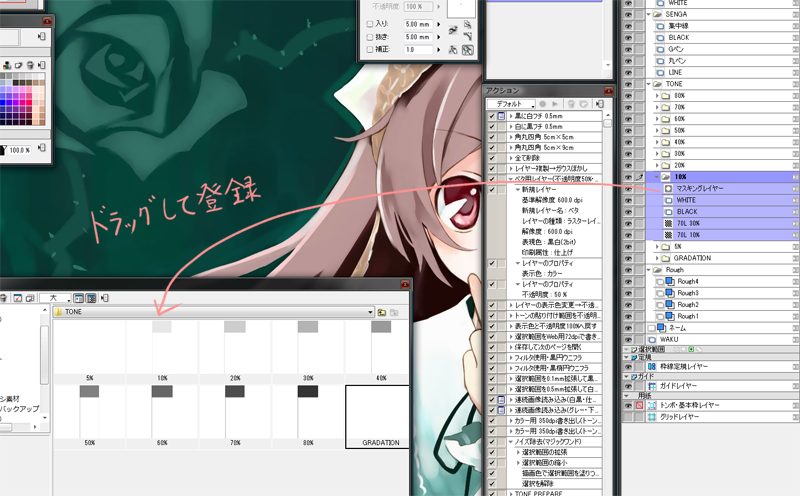
Task: Check the 入り checkbox
Action: (370, 24)
